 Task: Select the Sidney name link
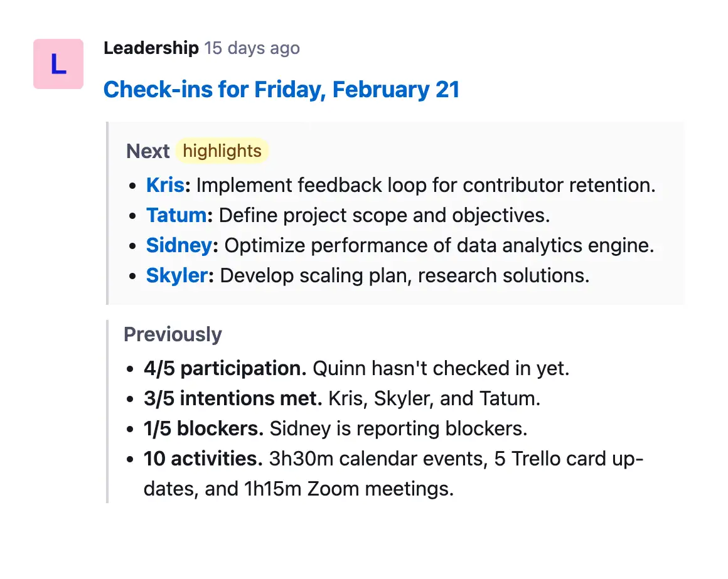point(179,246)
